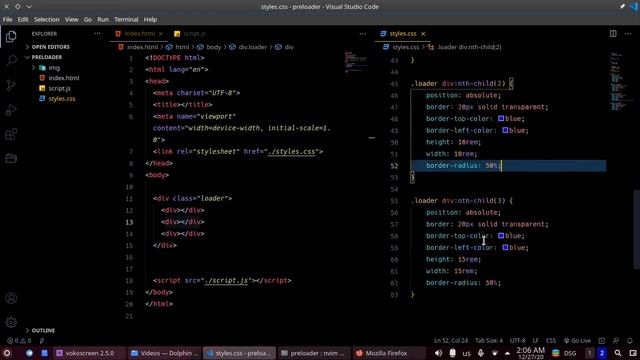The width and height of the screenshot is (640, 360).
Task: Switch to the index.html tab
Action: pos(139,33)
